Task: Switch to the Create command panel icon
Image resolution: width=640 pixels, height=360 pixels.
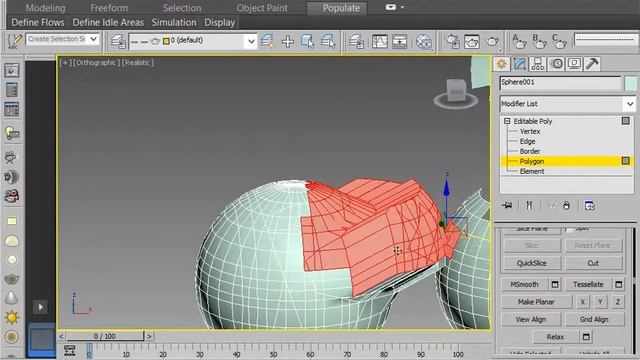Action: (502, 64)
